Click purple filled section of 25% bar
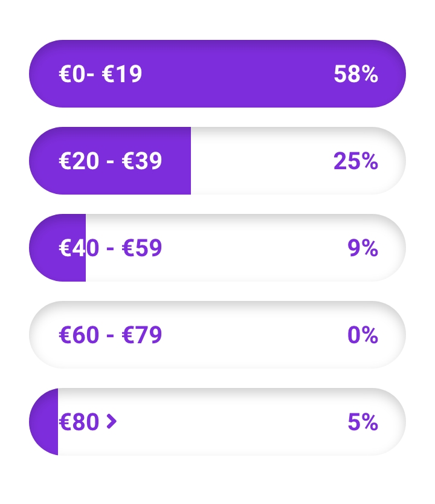 coord(110,161)
